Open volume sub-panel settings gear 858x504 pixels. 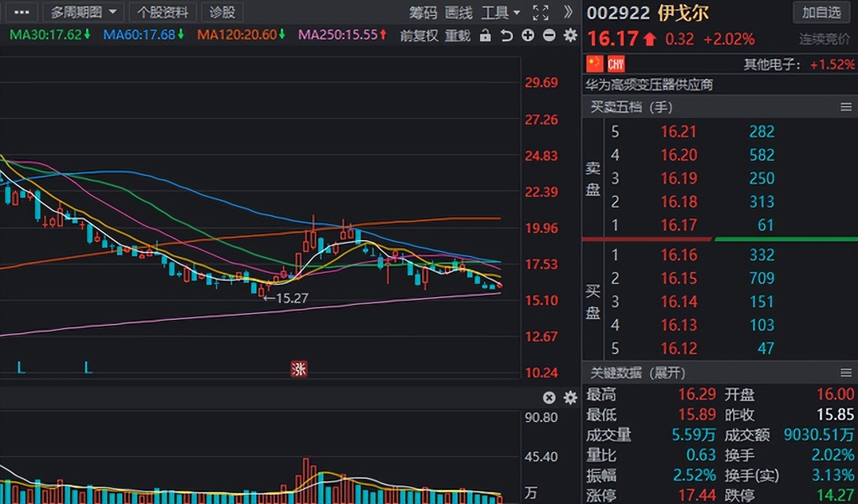pyautogui.click(x=570, y=398)
